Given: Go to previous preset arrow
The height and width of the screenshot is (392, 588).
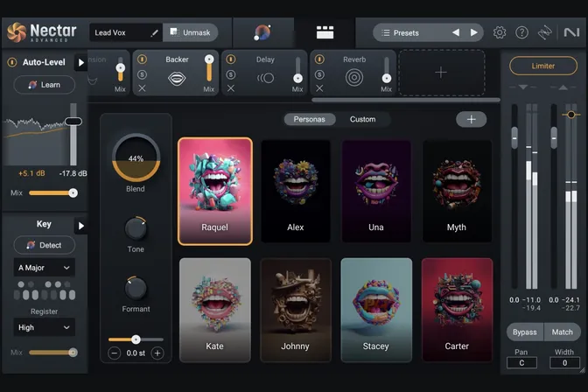Looking at the screenshot, I should [x=456, y=32].
